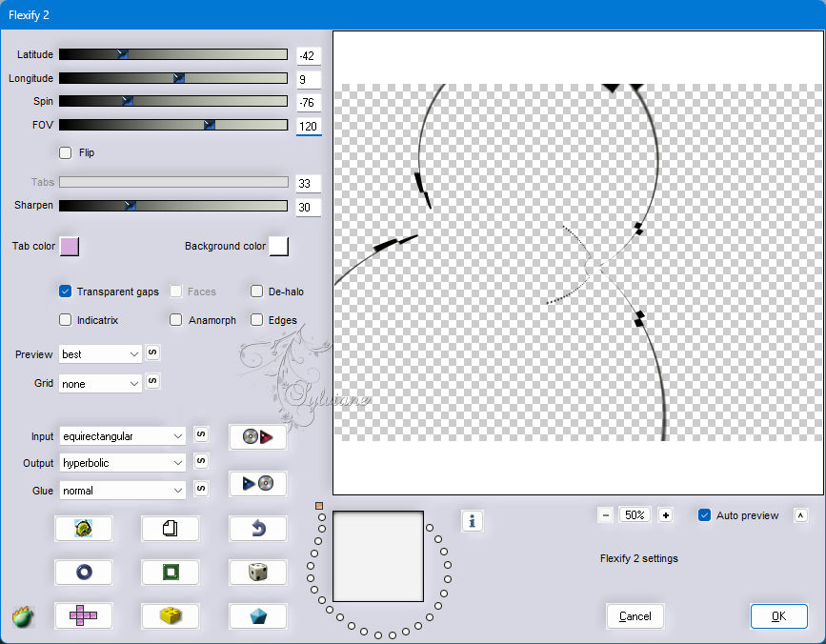Image resolution: width=826 pixels, height=644 pixels.
Task: Uncheck Transparent gaps option
Action: (x=66, y=292)
